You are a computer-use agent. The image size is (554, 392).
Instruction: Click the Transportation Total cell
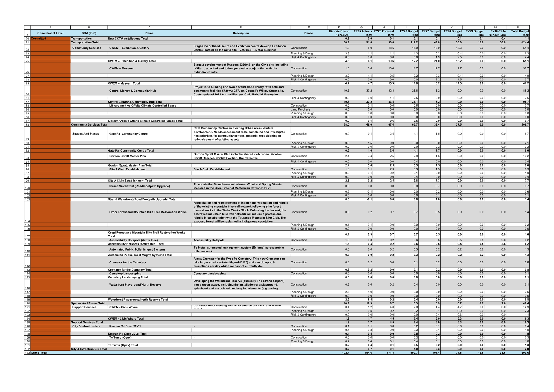[85, 42]
